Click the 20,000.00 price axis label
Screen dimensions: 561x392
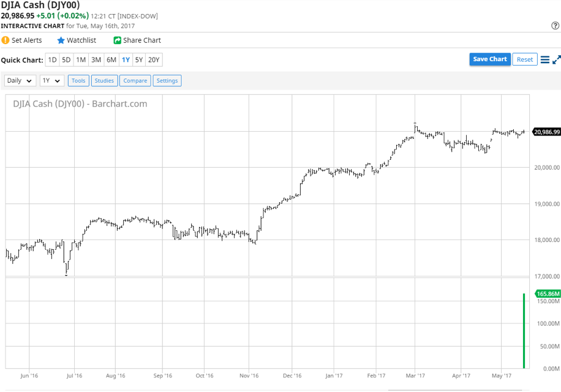547,167
